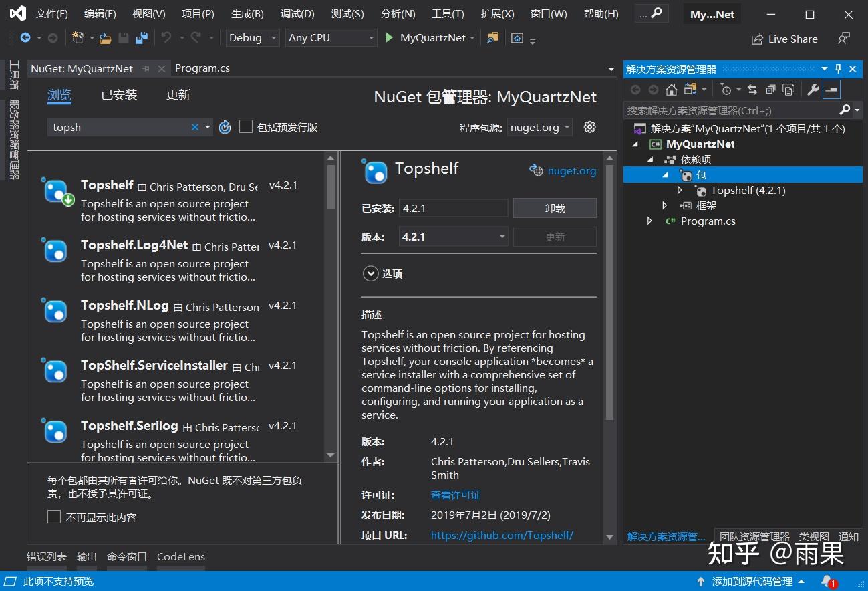Open the Debug configuration dropdown
This screenshot has height=591, width=868.
[253, 38]
